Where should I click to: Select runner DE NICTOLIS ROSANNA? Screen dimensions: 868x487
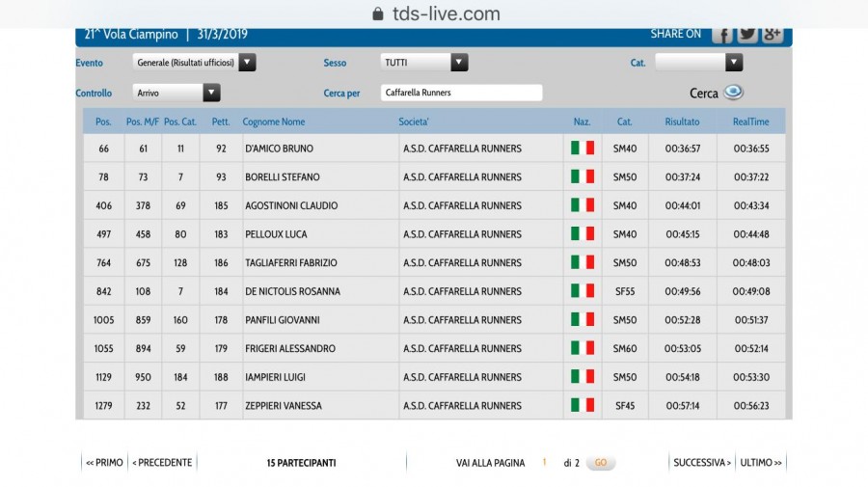[x=292, y=291]
